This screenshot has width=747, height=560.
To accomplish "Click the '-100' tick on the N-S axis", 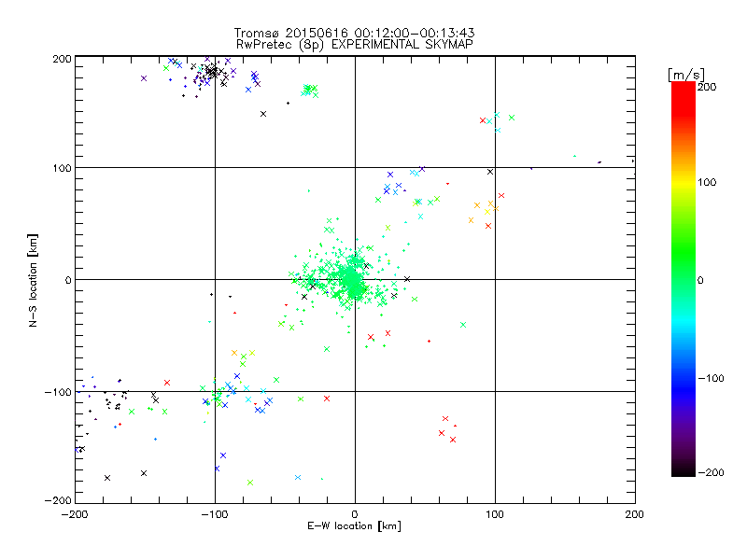I will tap(58, 392).
